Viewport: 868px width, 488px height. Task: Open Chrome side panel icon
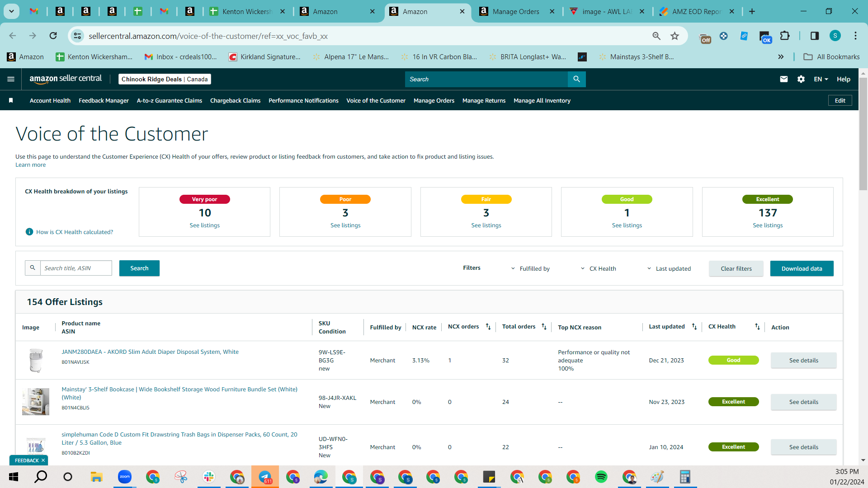pos(815,36)
